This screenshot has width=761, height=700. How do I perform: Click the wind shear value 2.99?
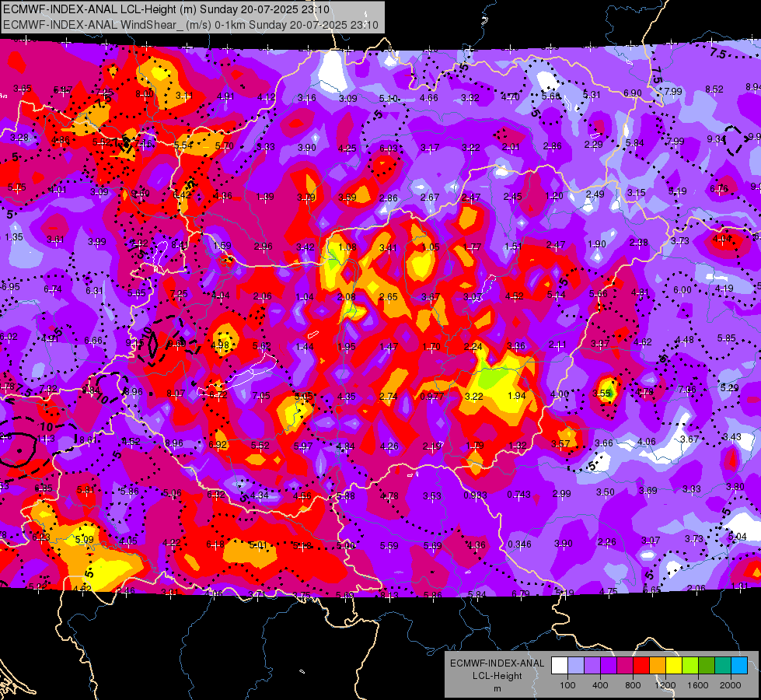coord(561,494)
